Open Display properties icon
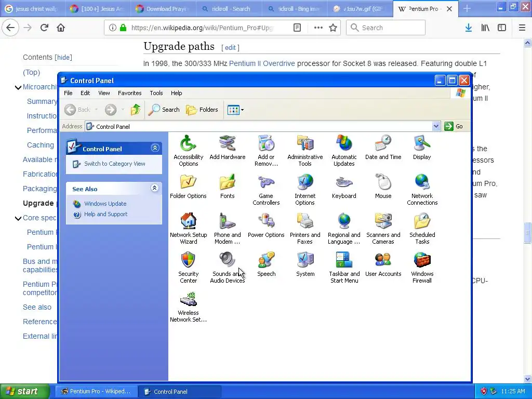 (x=422, y=147)
